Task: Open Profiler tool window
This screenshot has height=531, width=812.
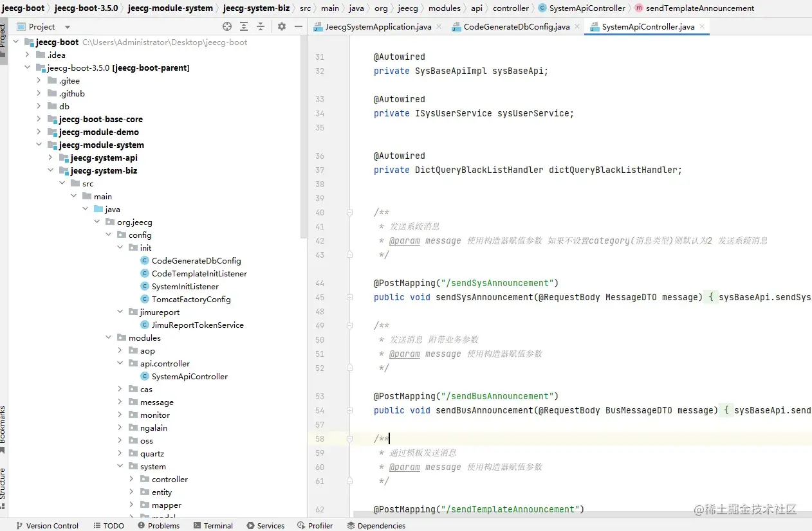Action: (315, 525)
